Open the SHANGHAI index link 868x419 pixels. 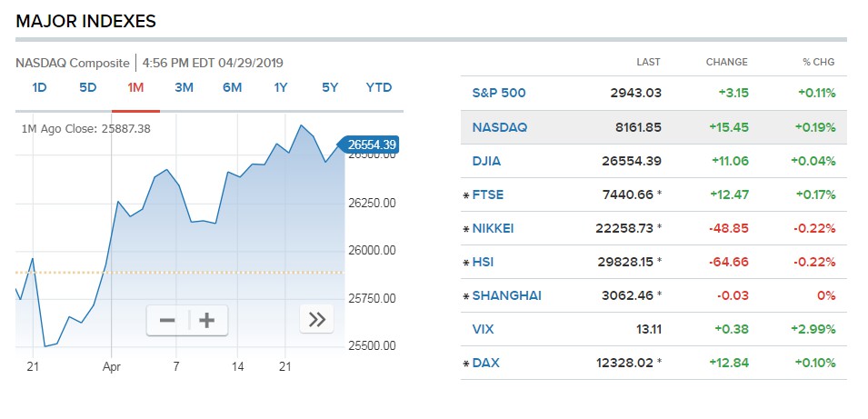tap(506, 295)
